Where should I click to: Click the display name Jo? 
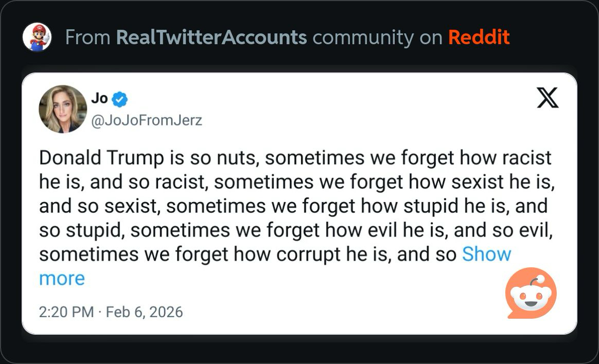pyautogui.click(x=99, y=98)
